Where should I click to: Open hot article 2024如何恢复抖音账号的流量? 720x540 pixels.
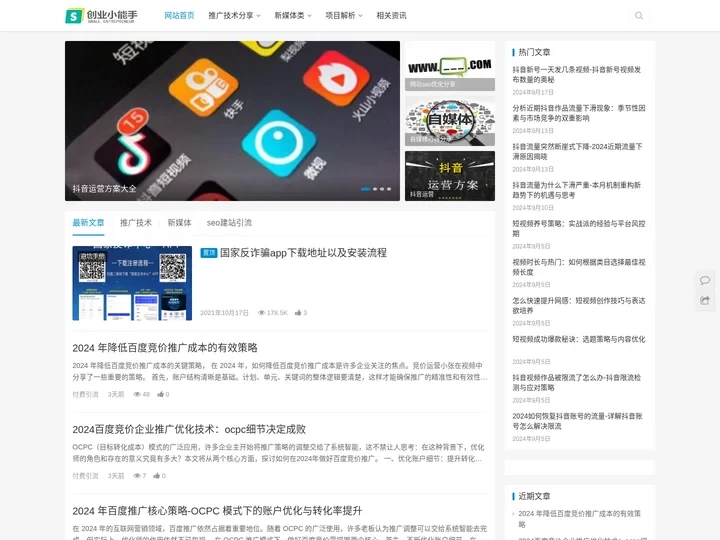pos(577,421)
